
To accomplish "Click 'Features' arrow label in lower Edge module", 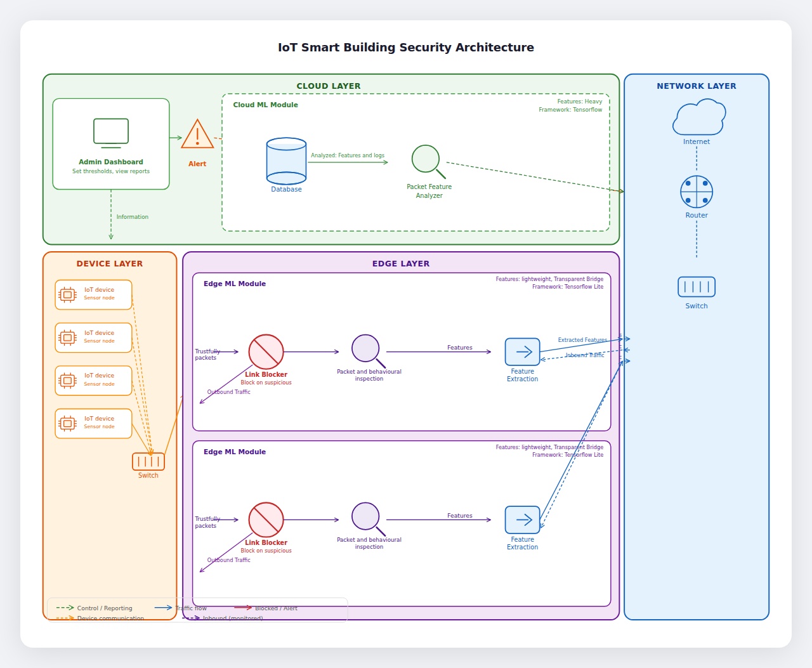I will pyautogui.click(x=460, y=516).
